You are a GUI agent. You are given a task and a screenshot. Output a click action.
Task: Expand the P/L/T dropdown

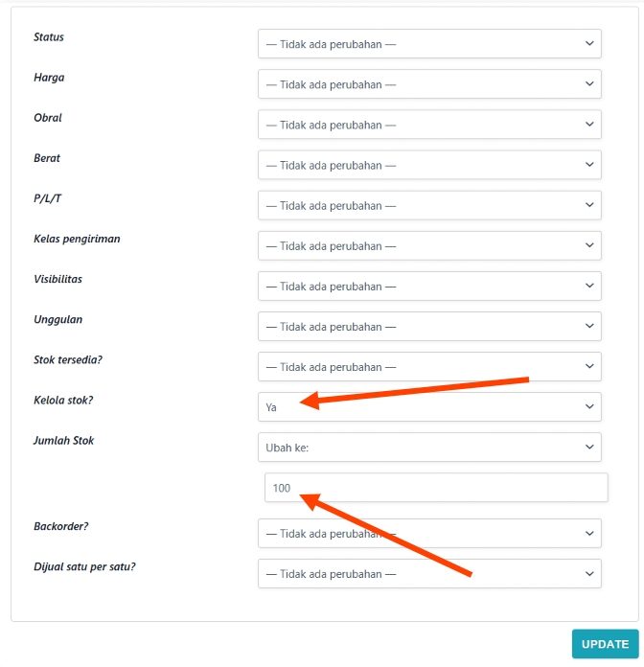(x=428, y=205)
